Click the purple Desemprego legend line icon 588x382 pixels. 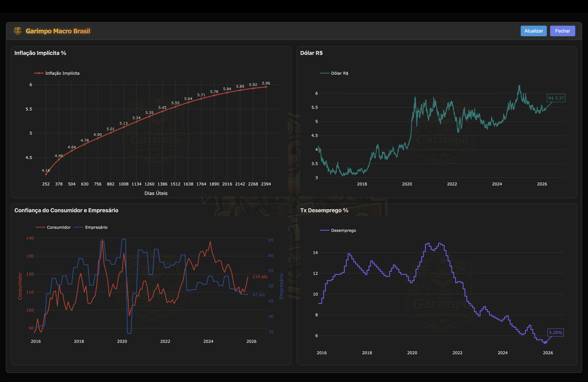pyautogui.click(x=324, y=230)
